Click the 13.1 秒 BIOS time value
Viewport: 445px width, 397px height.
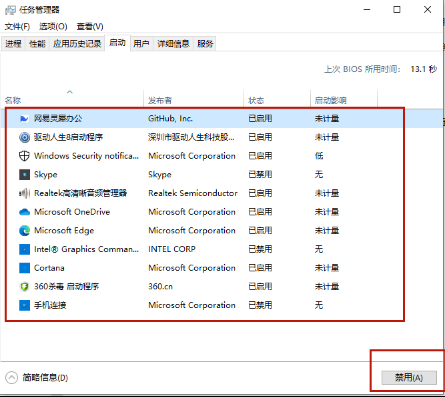(424, 69)
